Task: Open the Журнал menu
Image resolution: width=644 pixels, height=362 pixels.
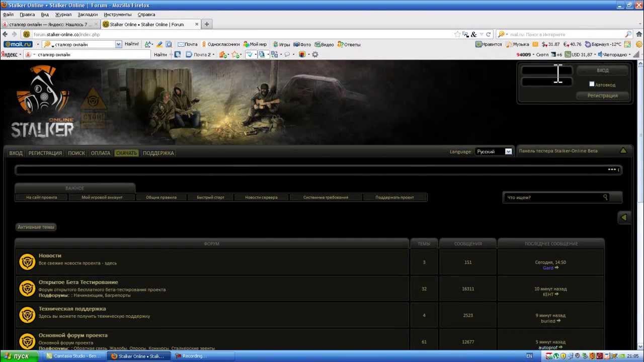Action: 63,15
